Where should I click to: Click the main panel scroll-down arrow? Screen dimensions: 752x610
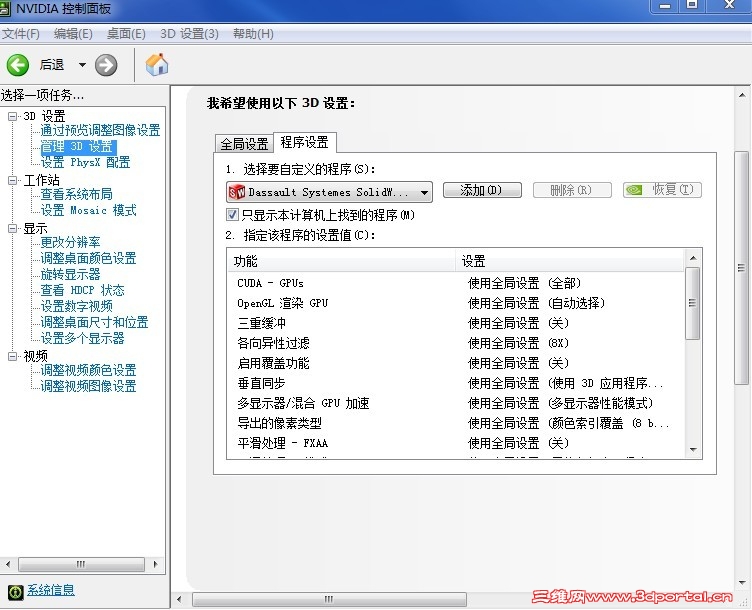[x=742, y=583]
